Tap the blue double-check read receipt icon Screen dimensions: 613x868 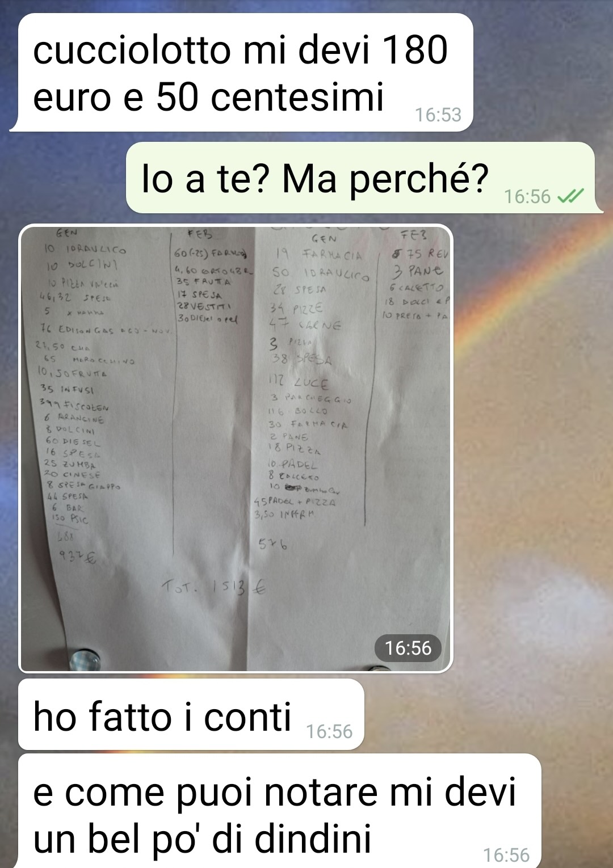[570, 196]
